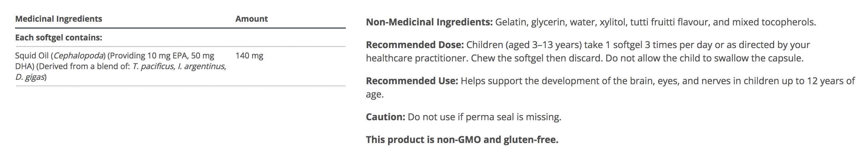Click the Recommended Dose label
The height and width of the screenshot is (157, 868).
coord(415,45)
